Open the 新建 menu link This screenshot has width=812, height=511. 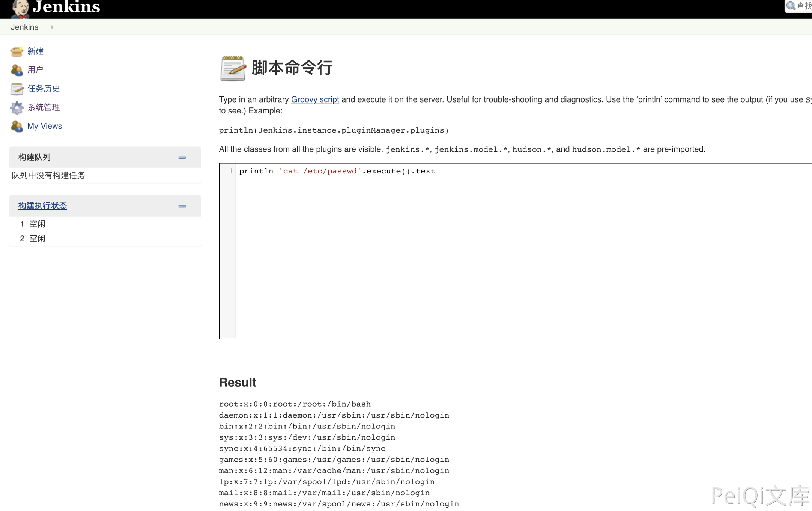(35, 51)
